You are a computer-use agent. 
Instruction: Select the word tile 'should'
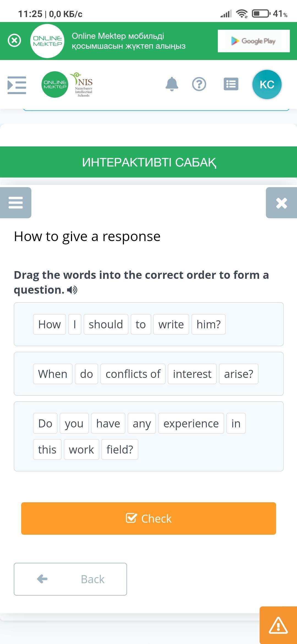[x=106, y=324]
